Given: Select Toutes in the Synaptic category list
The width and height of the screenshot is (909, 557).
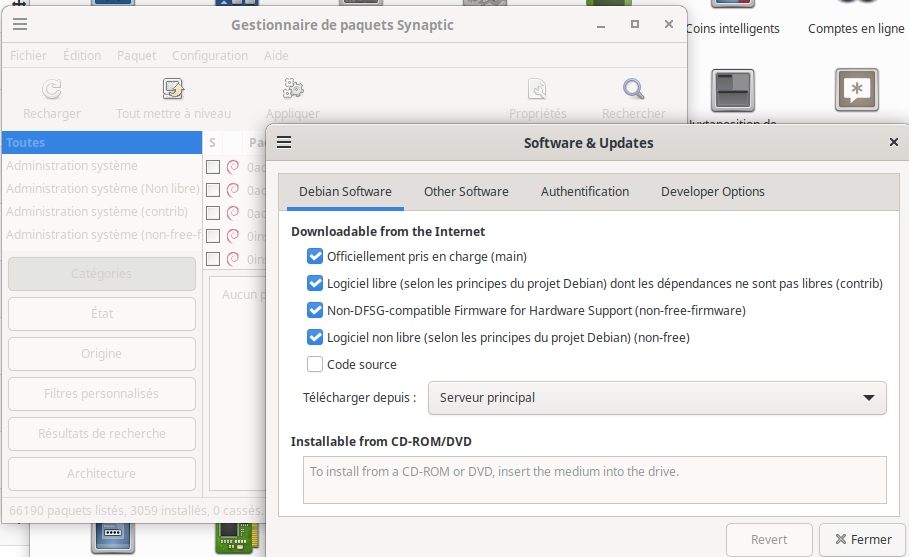Looking at the screenshot, I should coord(102,143).
